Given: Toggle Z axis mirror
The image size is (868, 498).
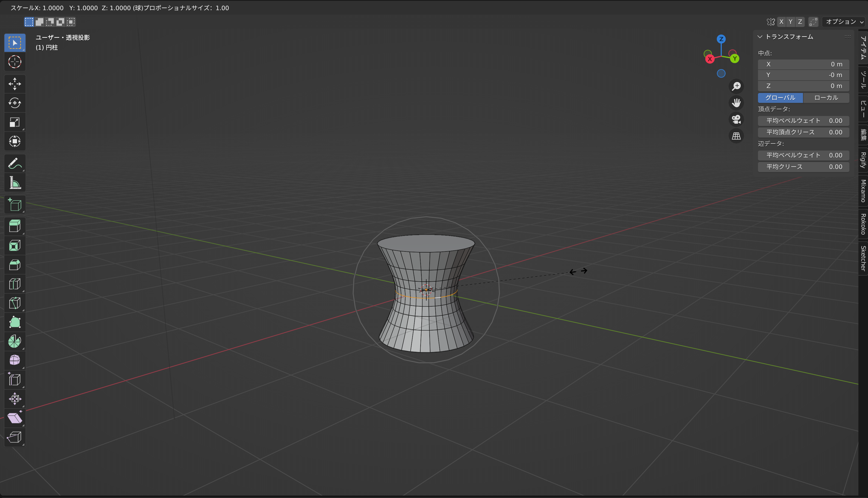Looking at the screenshot, I should click(800, 22).
